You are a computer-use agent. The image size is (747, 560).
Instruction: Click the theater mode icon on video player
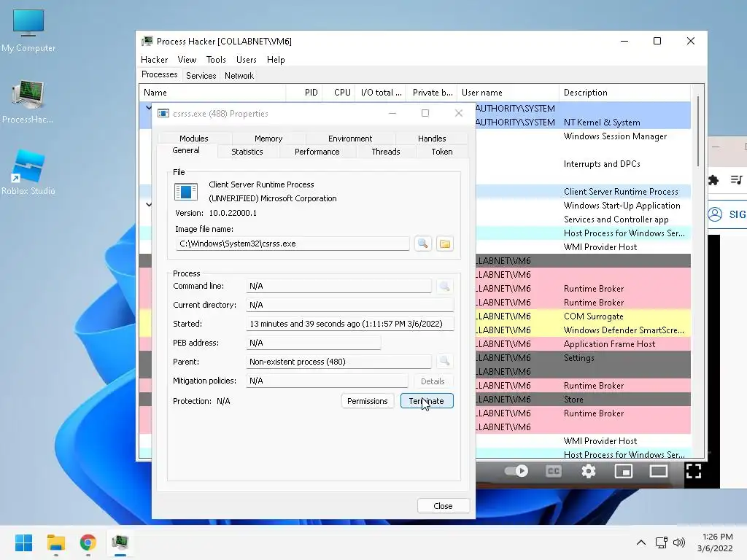[x=659, y=472]
